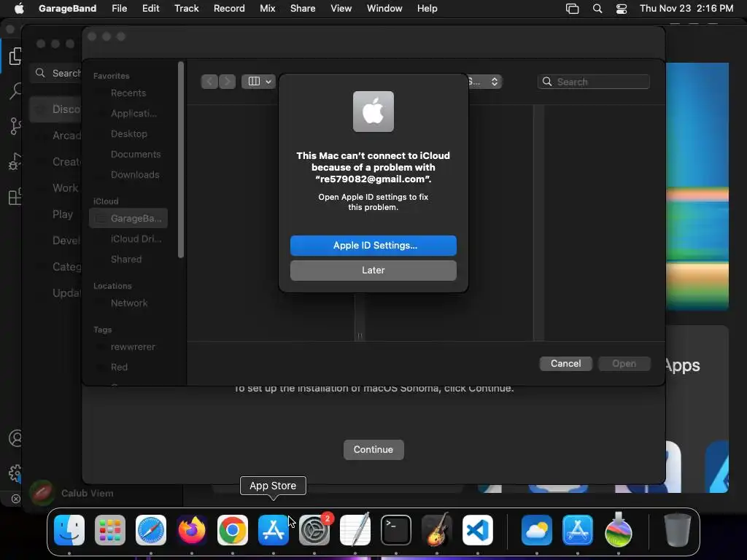Select Network under Locations
This screenshot has width=747, height=560.
click(x=128, y=303)
